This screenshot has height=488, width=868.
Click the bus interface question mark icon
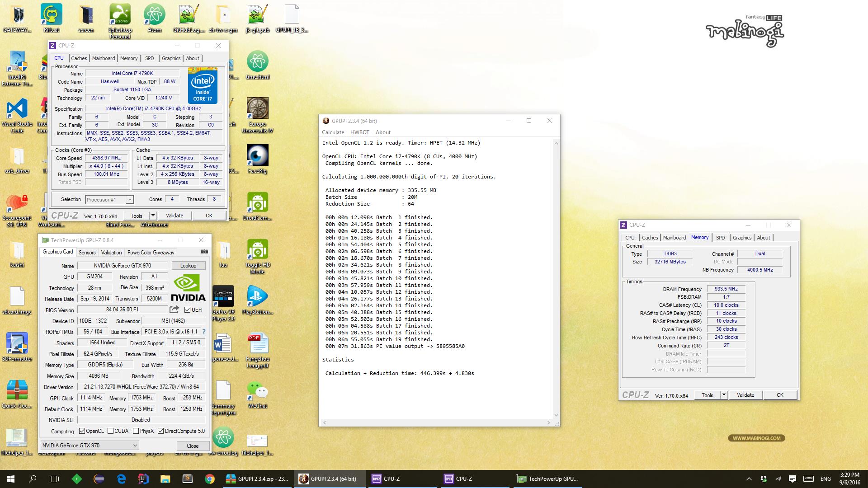tap(204, 332)
